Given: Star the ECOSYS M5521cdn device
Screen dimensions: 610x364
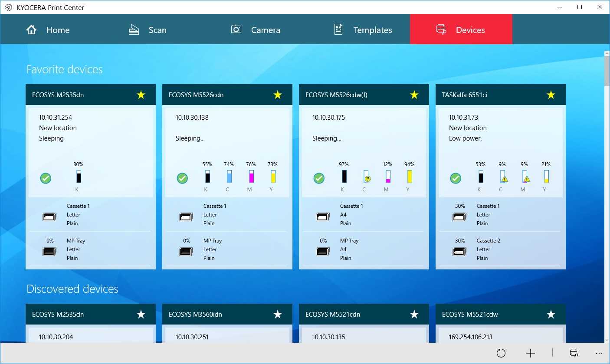Looking at the screenshot, I should (x=414, y=314).
